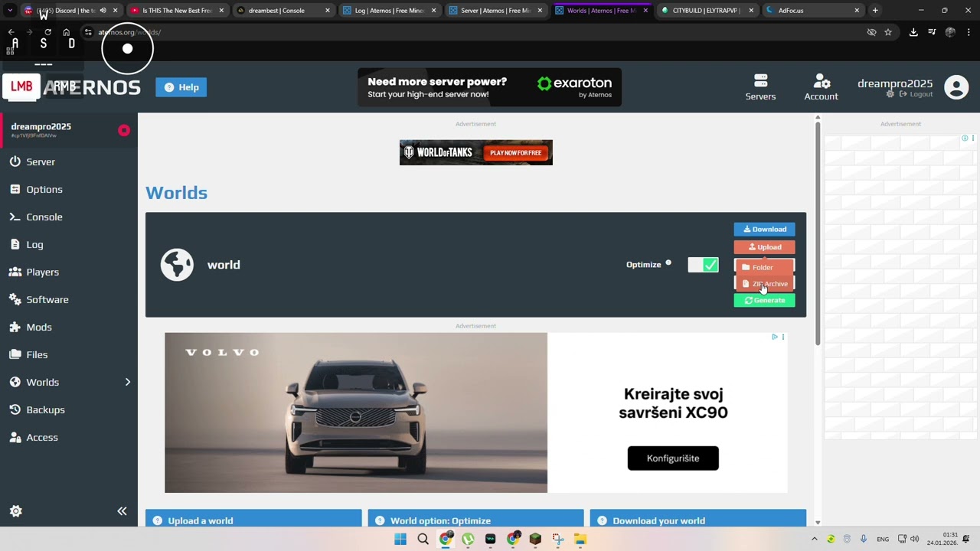Click the 'world' name text
This screenshot has width=980, height=551.
224,265
